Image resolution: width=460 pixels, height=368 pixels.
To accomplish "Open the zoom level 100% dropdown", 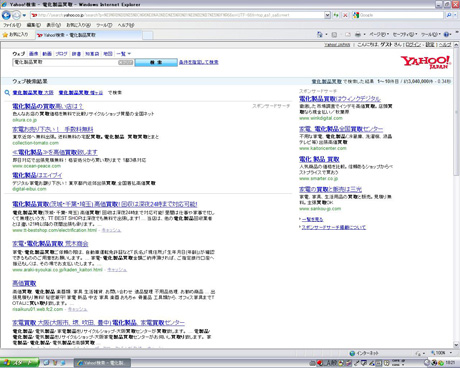I will pyautogui.click(x=441, y=353).
